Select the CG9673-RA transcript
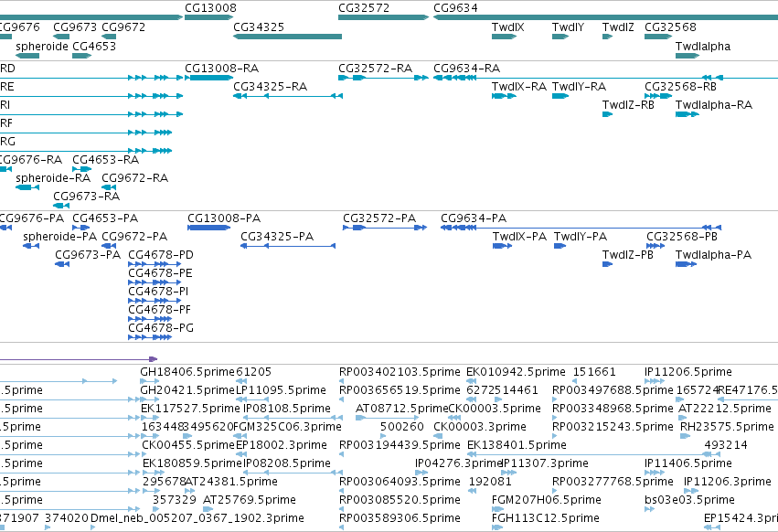The image size is (778, 532). click(61, 206)
